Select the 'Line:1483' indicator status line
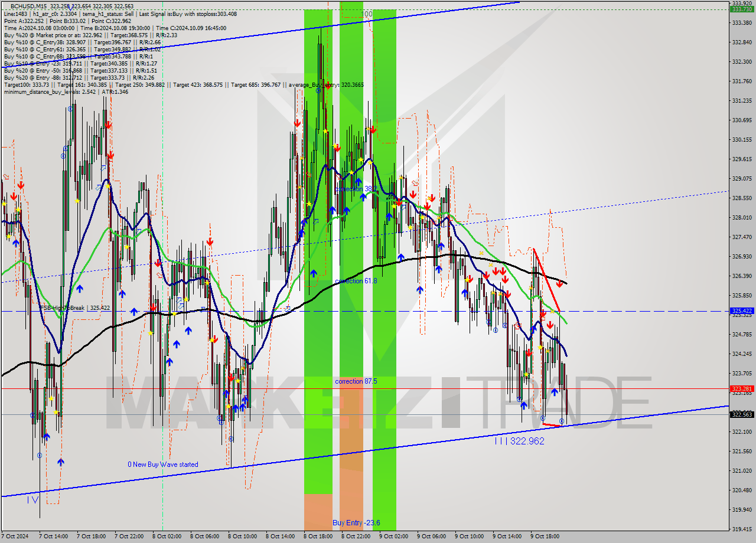The image size is (756, 543). (x=120, y=13)
